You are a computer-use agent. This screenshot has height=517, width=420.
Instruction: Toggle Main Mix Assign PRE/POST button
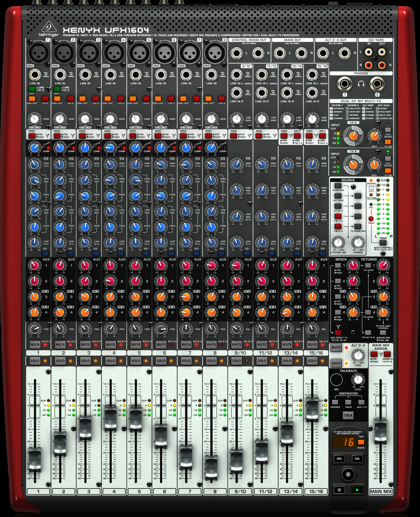(374, 354)
